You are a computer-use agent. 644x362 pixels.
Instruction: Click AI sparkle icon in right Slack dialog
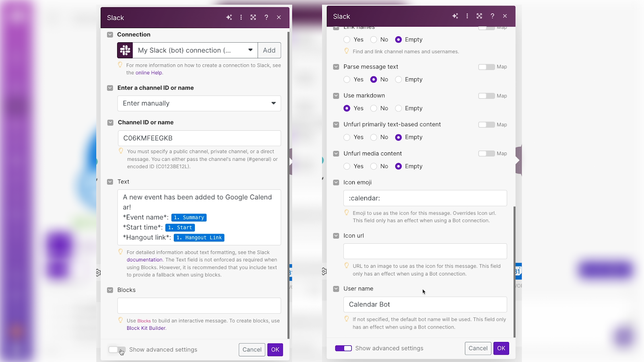pyautogui.click(x=455, y=16)
